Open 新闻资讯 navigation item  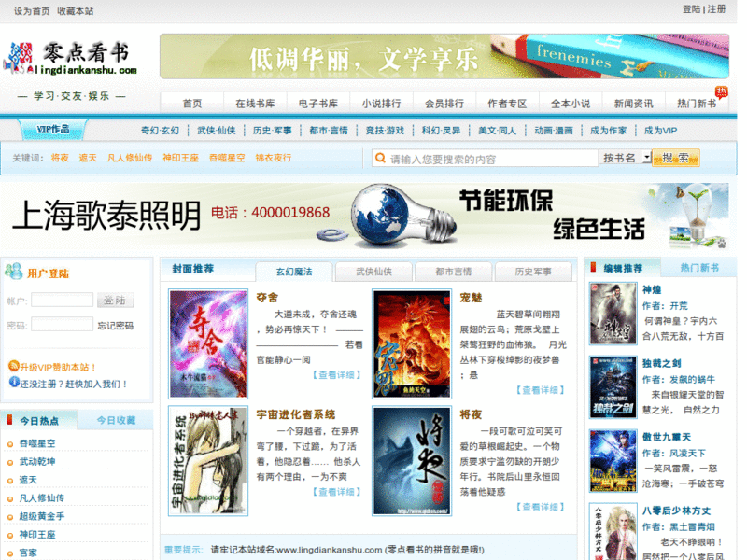pyautogui.click(x=634, y=104)
